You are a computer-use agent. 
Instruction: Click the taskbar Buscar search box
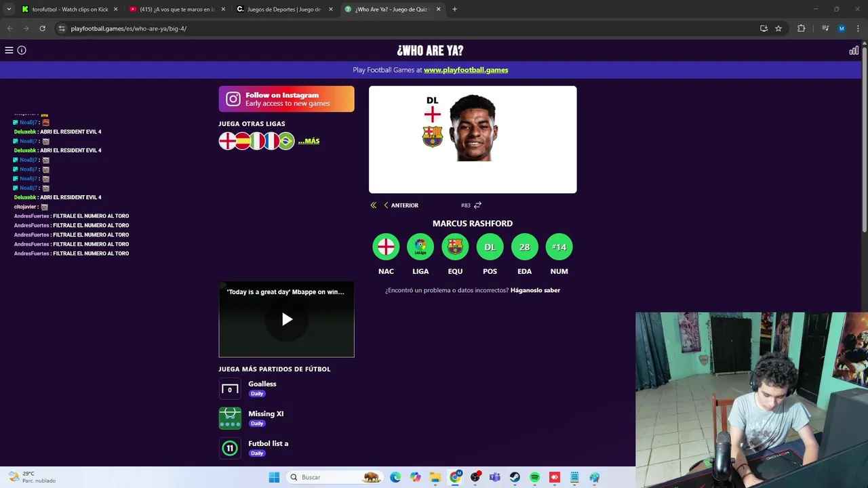(335, 477)
